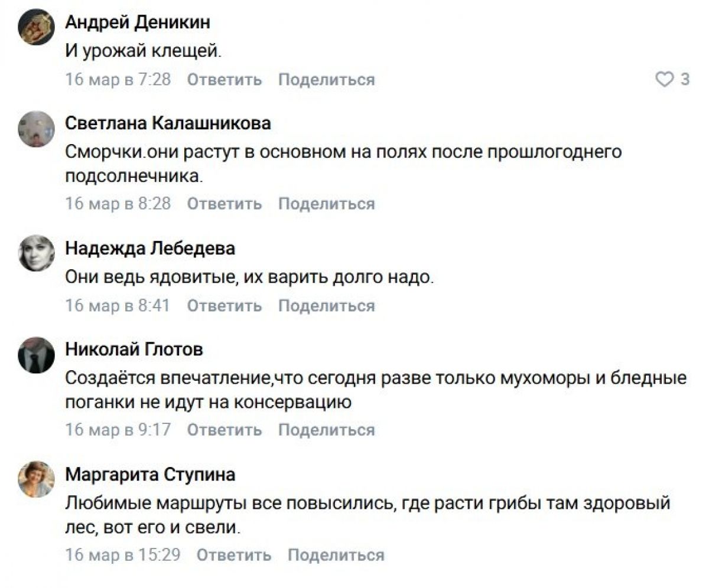Click Надежда Лебедева's avatar picture
Image resolution: width=709 pixels, height=588 pixels.
36,253
